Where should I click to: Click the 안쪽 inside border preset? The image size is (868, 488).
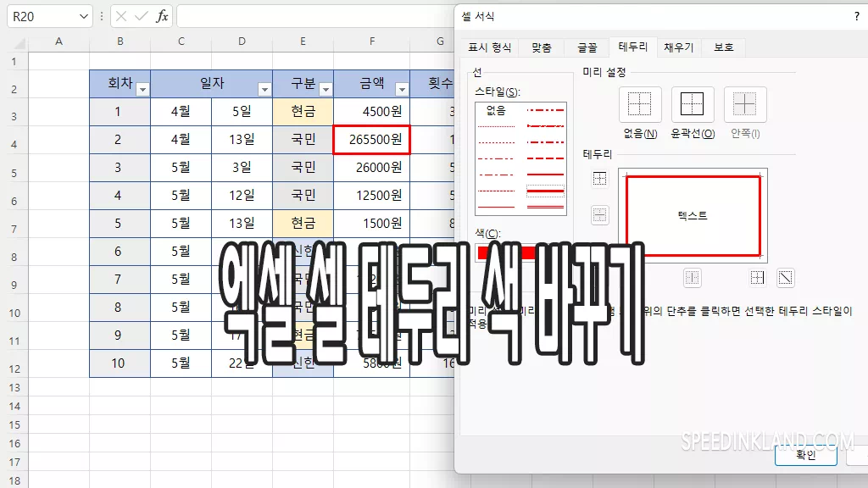744,105
